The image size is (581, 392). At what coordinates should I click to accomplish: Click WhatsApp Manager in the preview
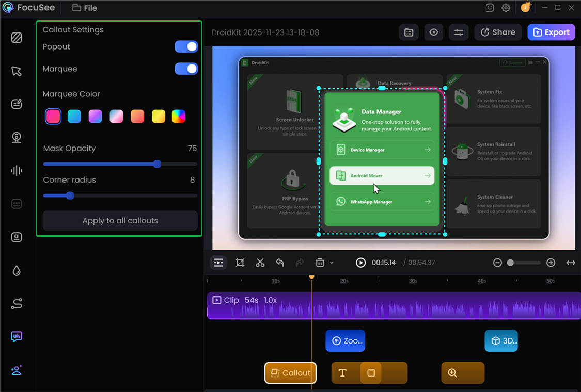pos(382,202)
